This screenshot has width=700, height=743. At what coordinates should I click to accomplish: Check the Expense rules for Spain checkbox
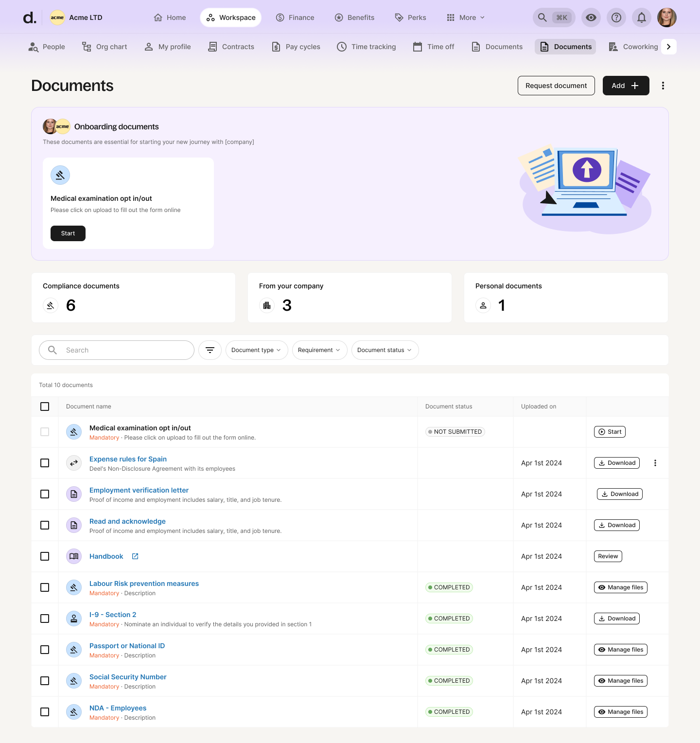tap(45, 463)
